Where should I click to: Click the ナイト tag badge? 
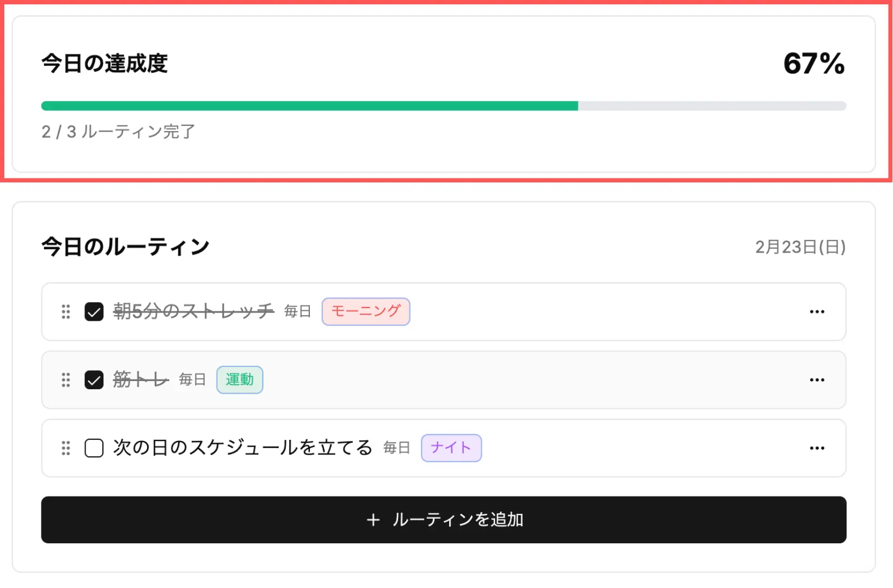click(x=451, y=448)
